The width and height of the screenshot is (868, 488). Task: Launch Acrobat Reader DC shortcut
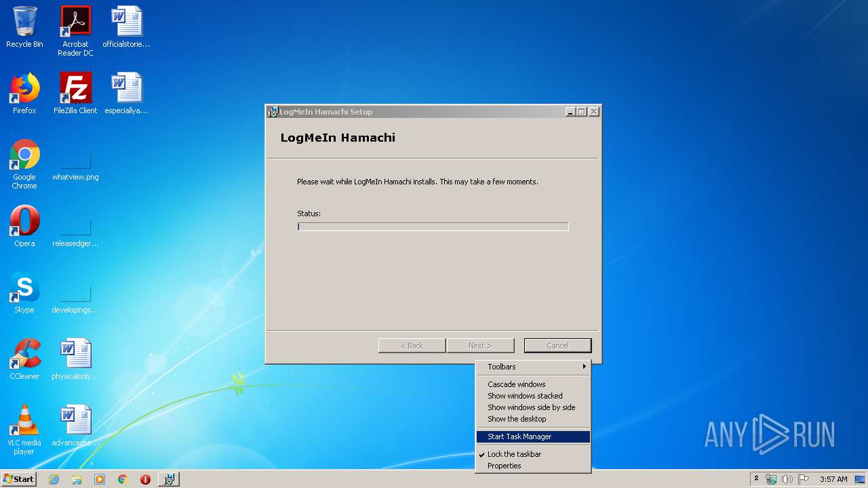[75, 31]
